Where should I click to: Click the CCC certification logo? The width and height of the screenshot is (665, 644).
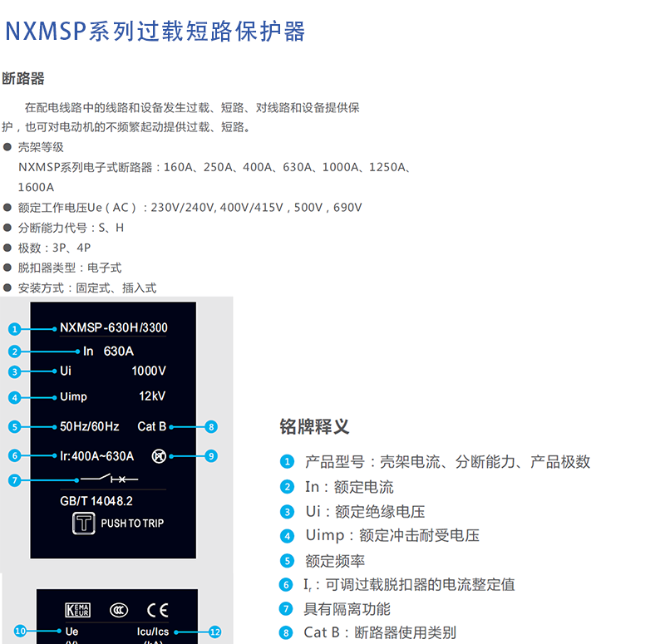pos(119,611)
